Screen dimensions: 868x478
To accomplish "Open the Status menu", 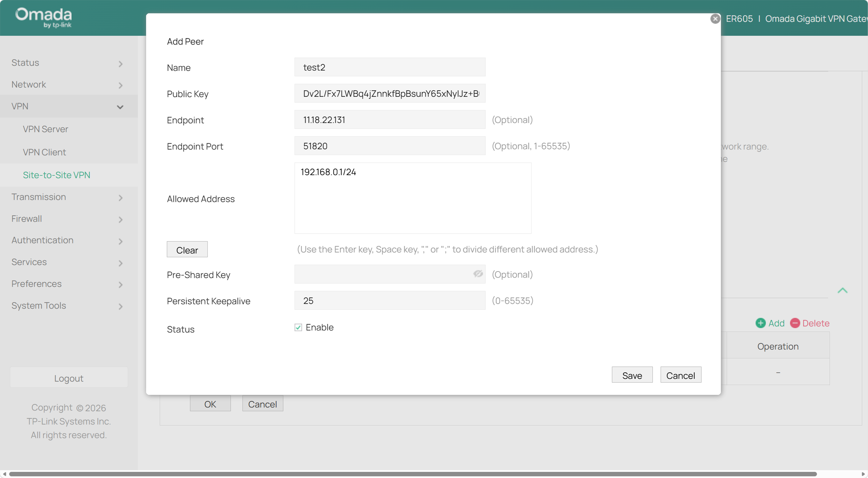I will click(x=25, y=63).
